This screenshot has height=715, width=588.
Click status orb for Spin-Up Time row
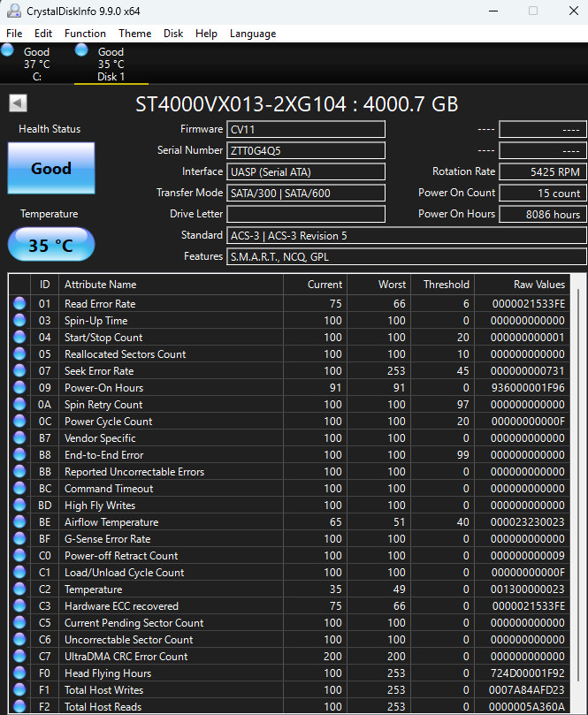(19, 320)
